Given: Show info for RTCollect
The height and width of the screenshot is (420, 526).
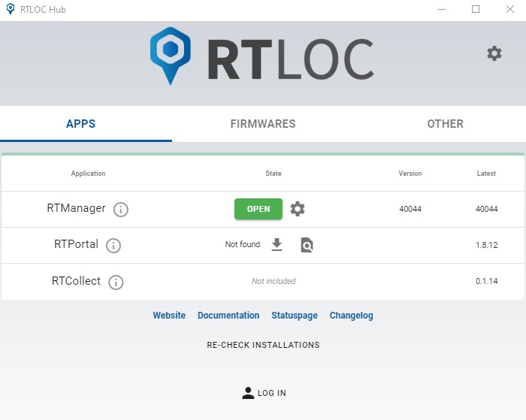Looking at the screenshot, I should [116, 282].
